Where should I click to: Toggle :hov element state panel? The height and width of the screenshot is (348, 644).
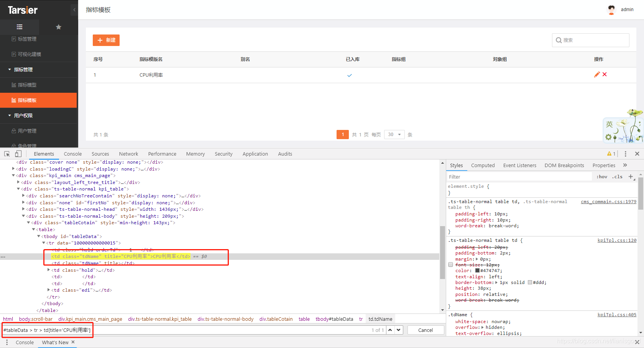tap(602, 177)
